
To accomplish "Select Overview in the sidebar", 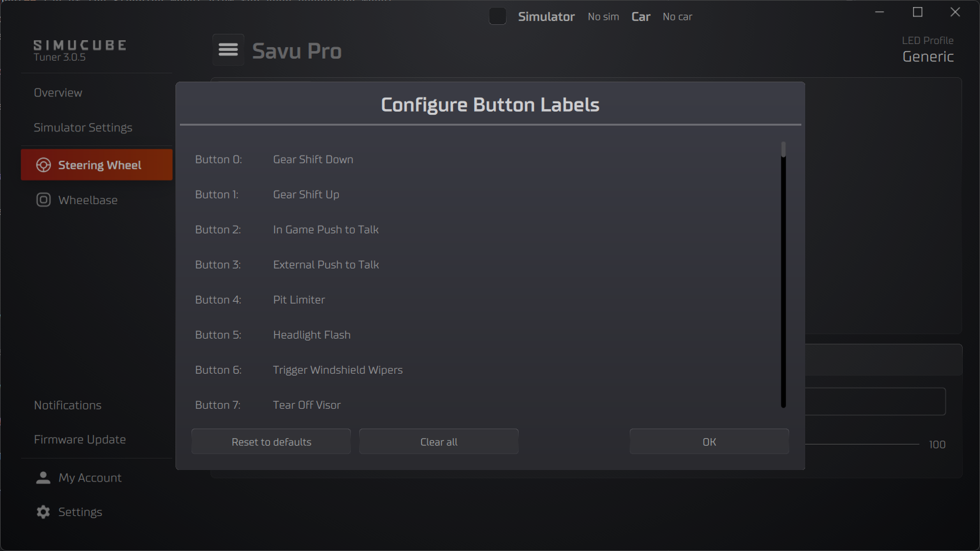I will (x=57, y=92).
